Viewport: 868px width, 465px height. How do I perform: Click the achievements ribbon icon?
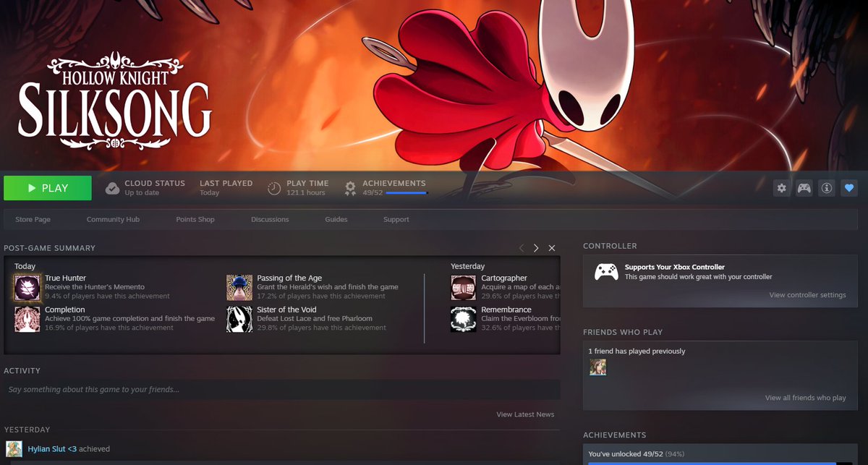[350, 189]
